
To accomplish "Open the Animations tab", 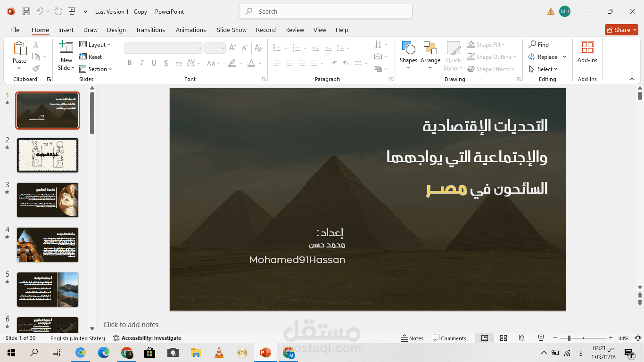I will tap(191, 30).
